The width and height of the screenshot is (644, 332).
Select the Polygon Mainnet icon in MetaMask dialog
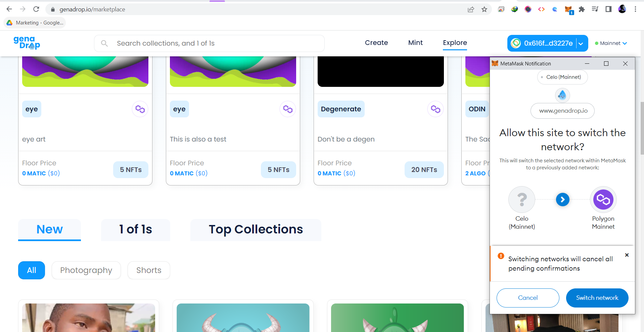[x=603, y=199]
